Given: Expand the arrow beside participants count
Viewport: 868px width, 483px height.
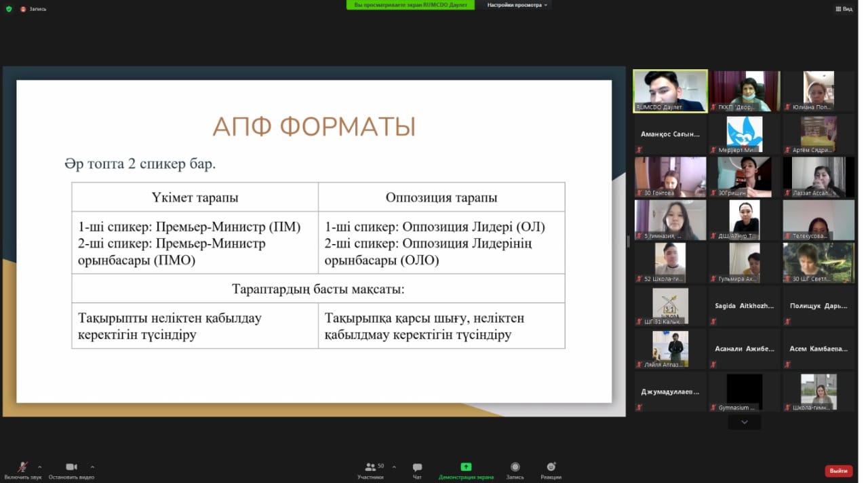Looking at the screenshot, I should (x=394, y=467).
